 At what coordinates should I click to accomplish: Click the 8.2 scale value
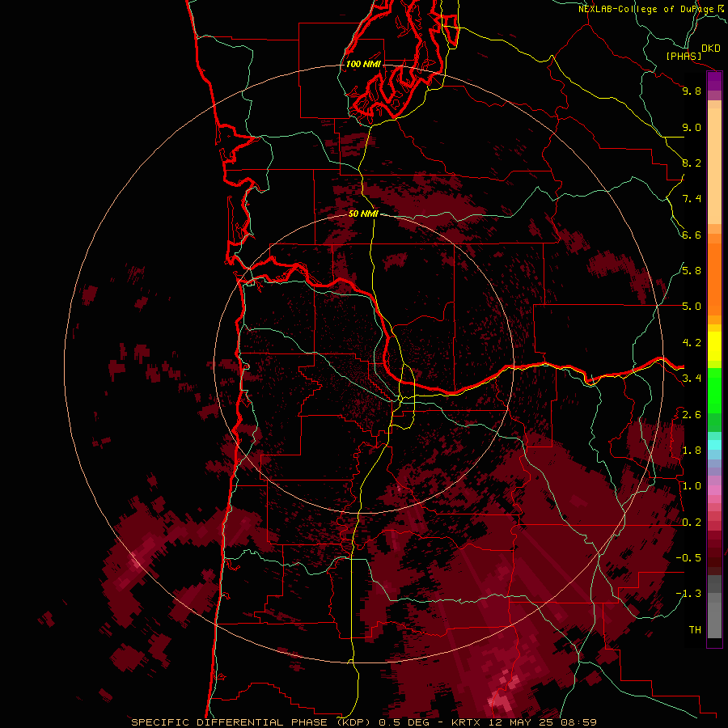(x=692, y=163)
